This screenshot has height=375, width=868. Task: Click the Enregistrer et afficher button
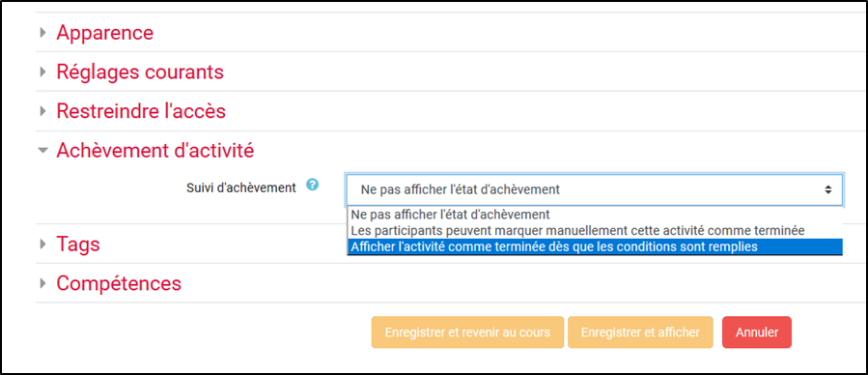pos(640,332)
